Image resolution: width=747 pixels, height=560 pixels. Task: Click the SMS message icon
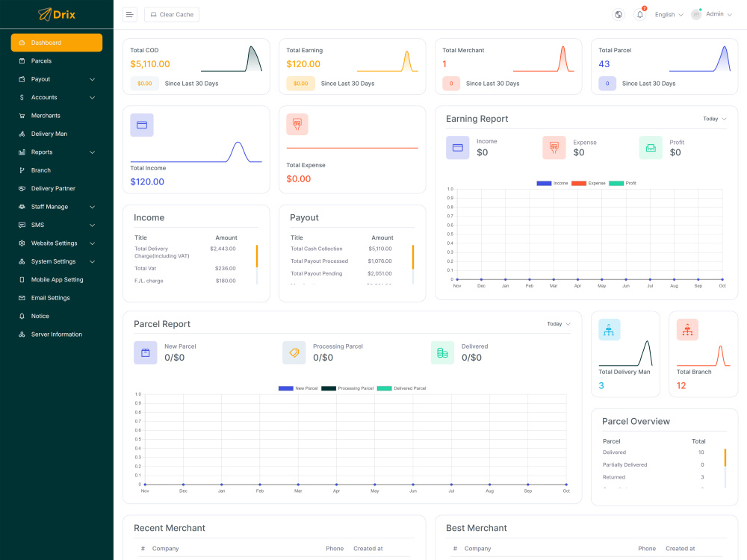(x=22, y=225)
